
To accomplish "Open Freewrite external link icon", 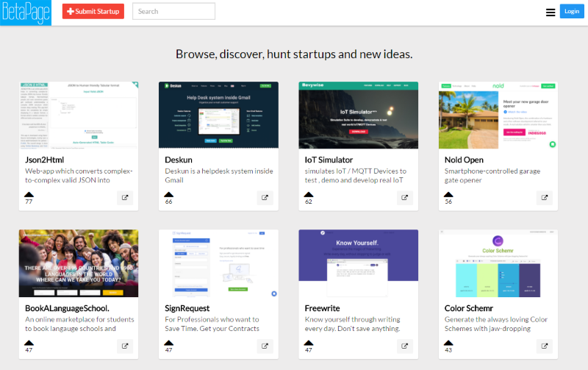I will [x=405, y=346].
